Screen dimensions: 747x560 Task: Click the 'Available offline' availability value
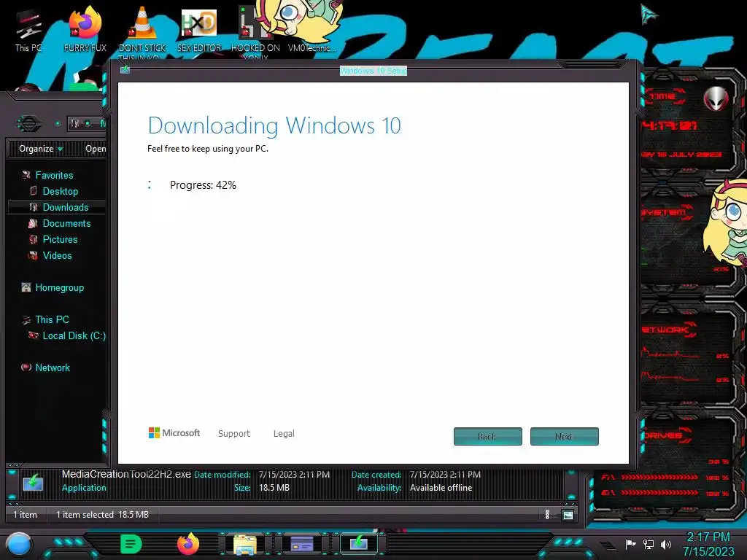point(441,488)
